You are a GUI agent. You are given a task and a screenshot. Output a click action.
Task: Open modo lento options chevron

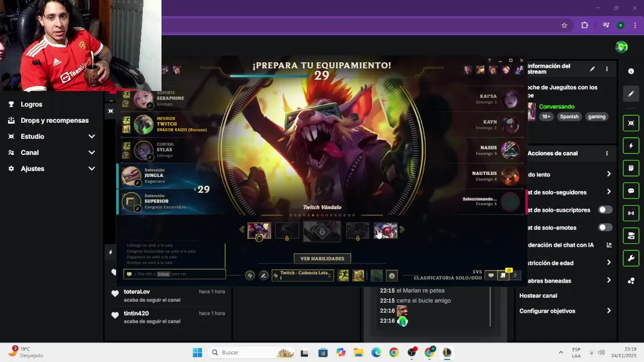point(609,174)
